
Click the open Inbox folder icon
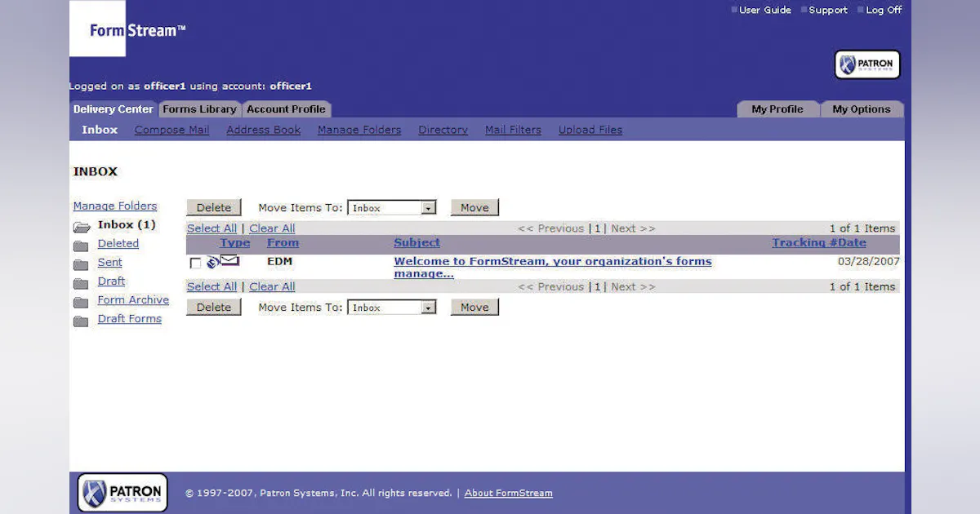coord(81,227)
